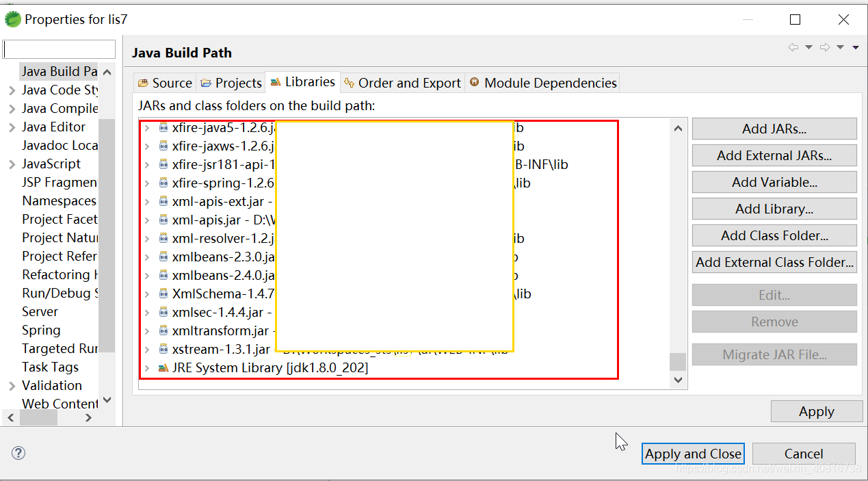Screen dimensions: 868x481
Task: Expand the xml-apis-ext.jar entry
Action: 146,201
